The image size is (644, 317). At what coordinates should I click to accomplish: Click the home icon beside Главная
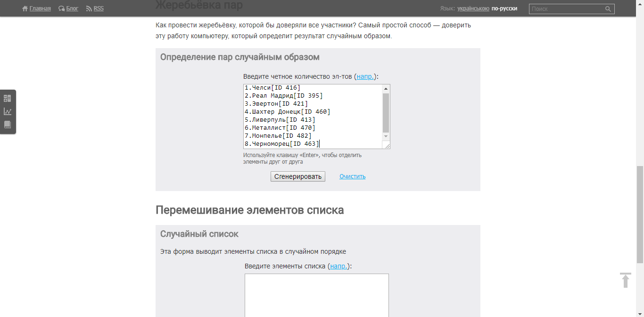click(25, 8)
